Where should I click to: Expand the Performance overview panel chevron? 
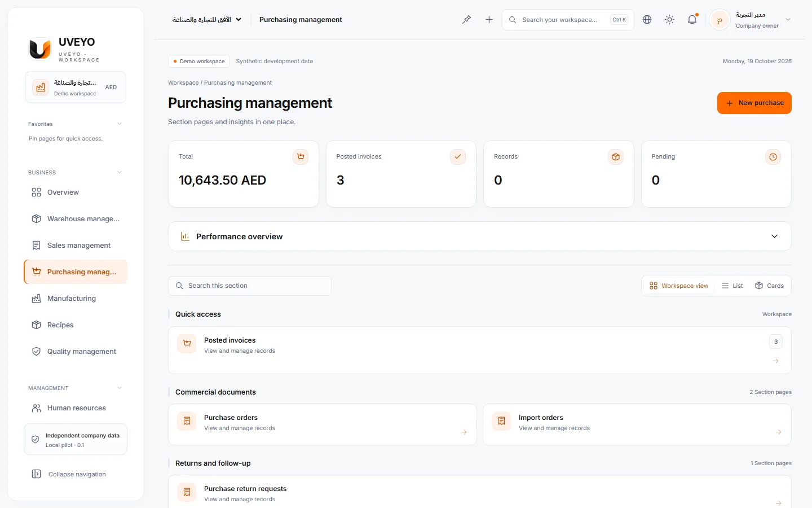[774, 237]
